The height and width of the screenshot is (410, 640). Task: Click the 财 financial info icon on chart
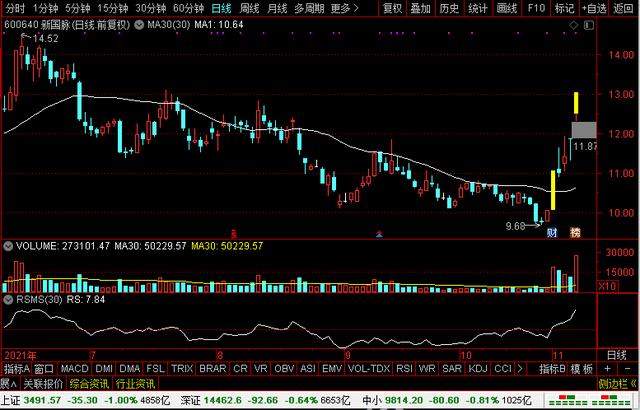[x=551, y=233]
